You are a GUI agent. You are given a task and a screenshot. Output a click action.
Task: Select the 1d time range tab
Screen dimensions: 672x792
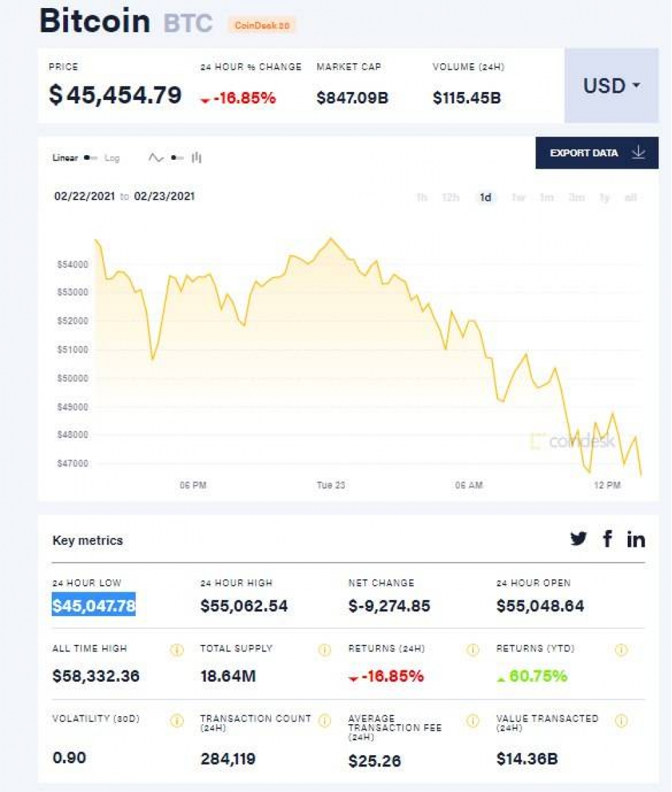pos(485,197)
